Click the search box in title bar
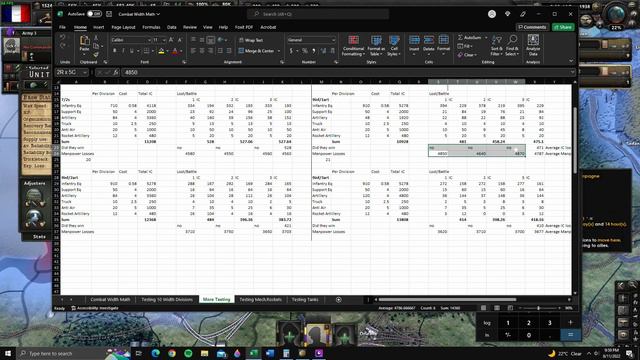Viewport: 640px width, 360px height. pos(318,14)
